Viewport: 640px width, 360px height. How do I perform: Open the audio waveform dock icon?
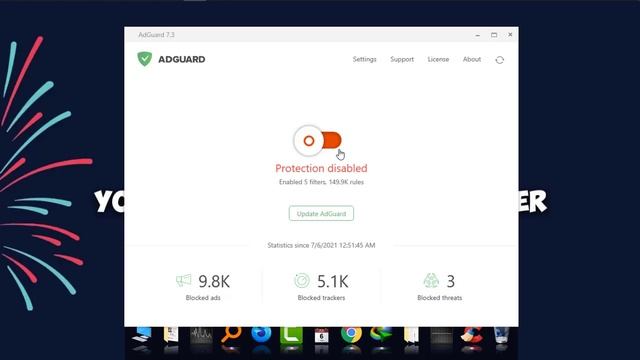point(201,336)
